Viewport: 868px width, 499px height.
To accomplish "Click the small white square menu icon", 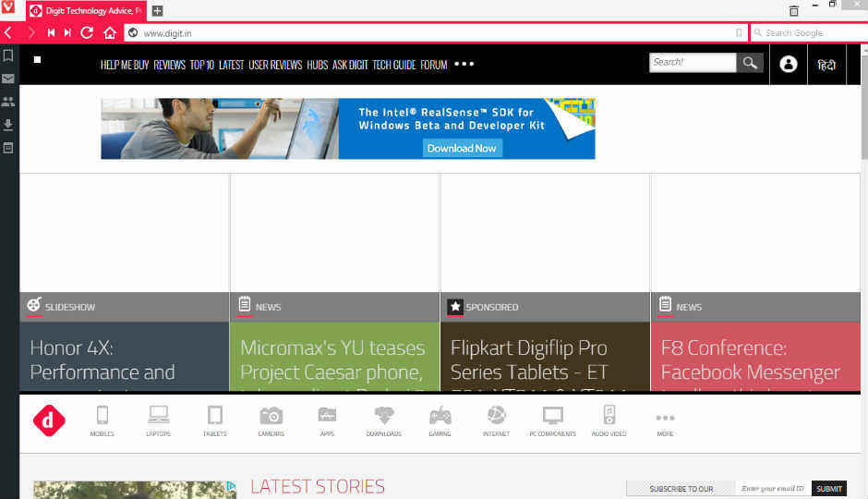I will [37, 59].
